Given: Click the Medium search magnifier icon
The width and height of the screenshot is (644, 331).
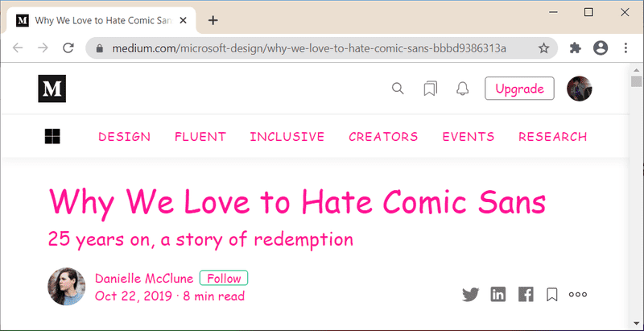Looking at the screenshot, I should 398,89.
